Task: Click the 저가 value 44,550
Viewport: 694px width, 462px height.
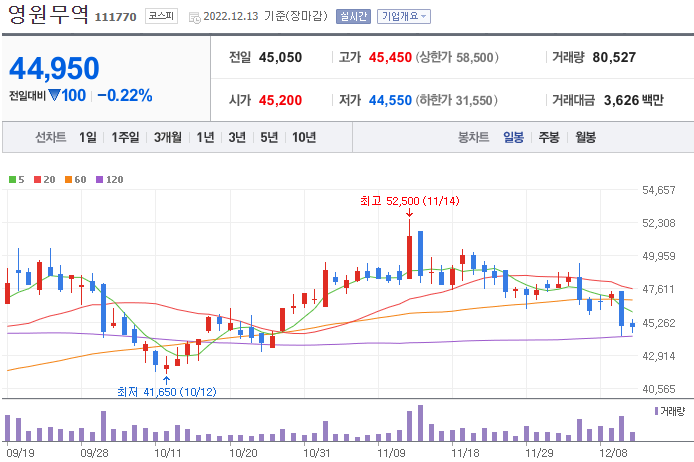Action: point(390,100)
